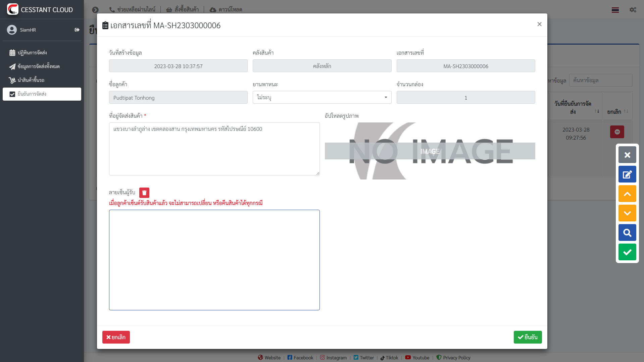Open the vehicle dropdown showing ไม่ระบุ

click(x=321, y=98)
